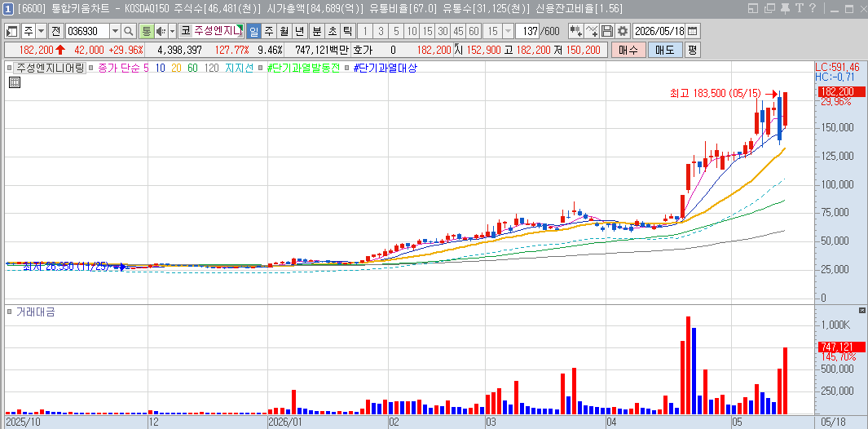The height and width of the screenshot is (429, 868).
Task: Toggle the left panel layout icon
Action: pyautogui.click(x=12, y=30)
